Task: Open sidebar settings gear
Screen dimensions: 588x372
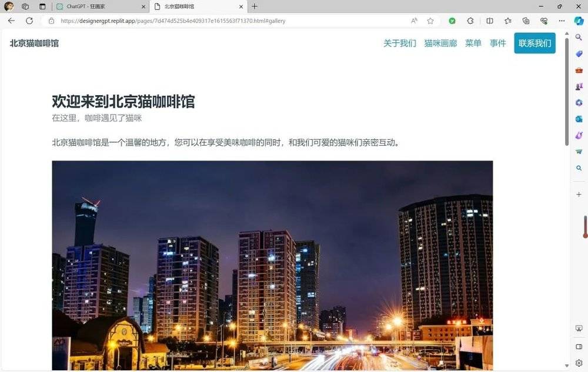Action: pos(579,363)
